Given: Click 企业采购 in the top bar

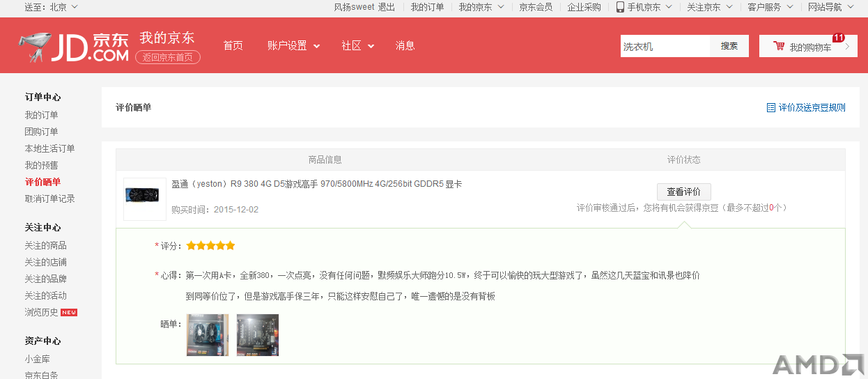Looking at the screenshot, I should 584,7.
